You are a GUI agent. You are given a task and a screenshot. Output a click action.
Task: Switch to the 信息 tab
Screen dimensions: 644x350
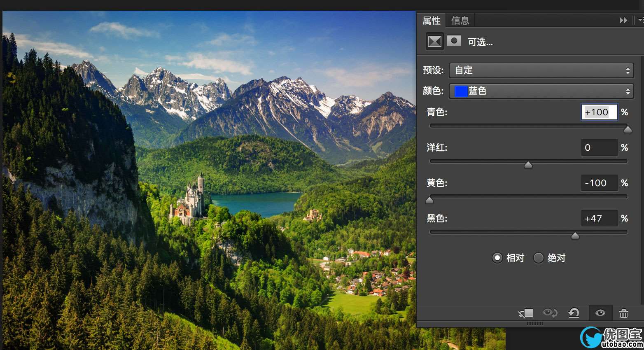pyautogui.click(x=460, y=21)
